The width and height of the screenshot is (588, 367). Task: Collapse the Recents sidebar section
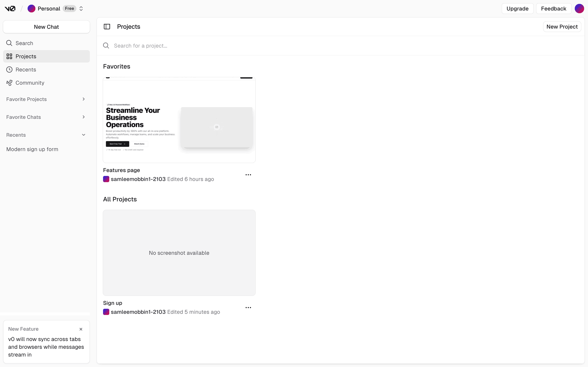click(84, 135)
